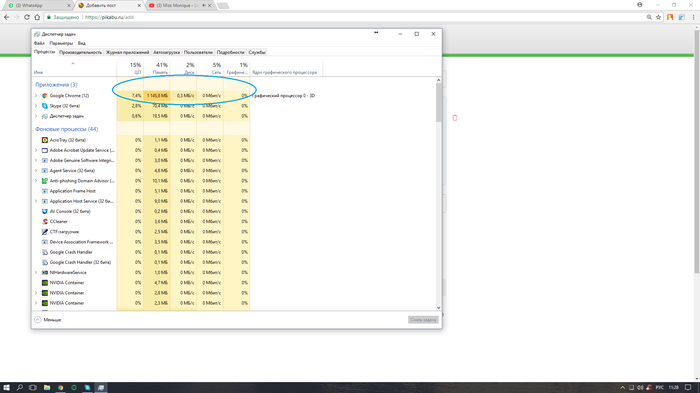Click the zoom magnifier icon in address bar
This screenshot has height=393, width=700.
pos(649,17)
